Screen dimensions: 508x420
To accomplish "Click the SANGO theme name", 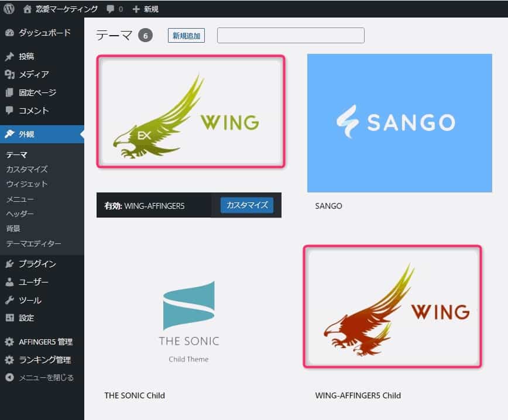I will pyautogui.click(x=328, y=206).
